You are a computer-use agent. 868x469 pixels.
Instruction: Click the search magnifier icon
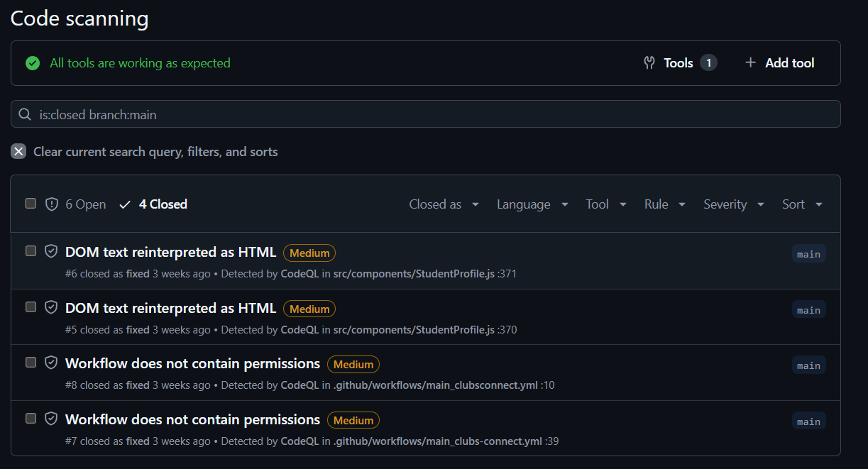(x=25, y=114)
